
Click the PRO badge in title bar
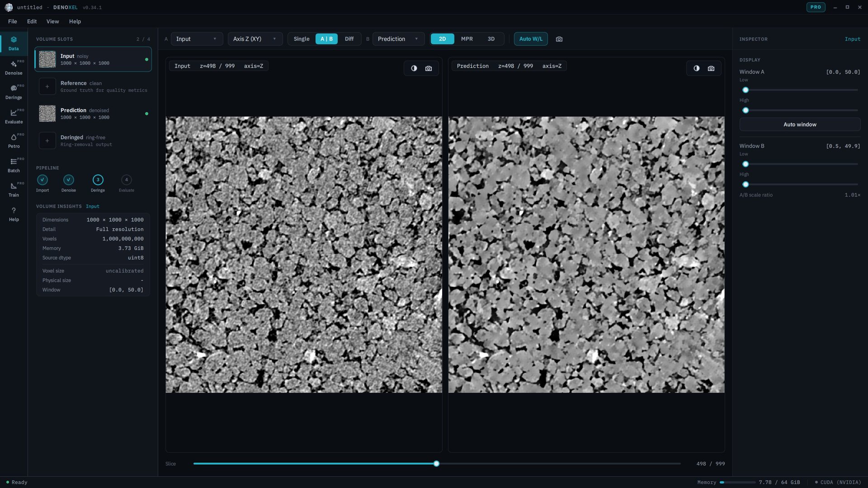coord(816,7)
